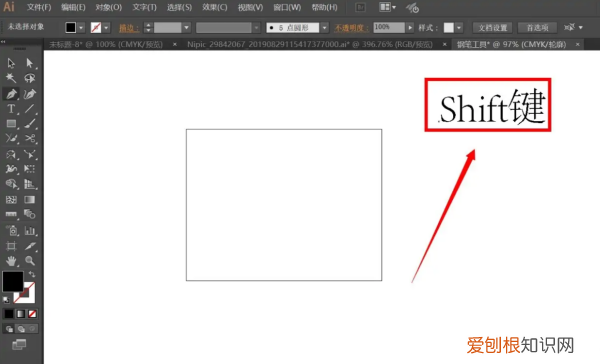Select the Width tool
Screen dimensions: 600x364
tap(11, 169)
